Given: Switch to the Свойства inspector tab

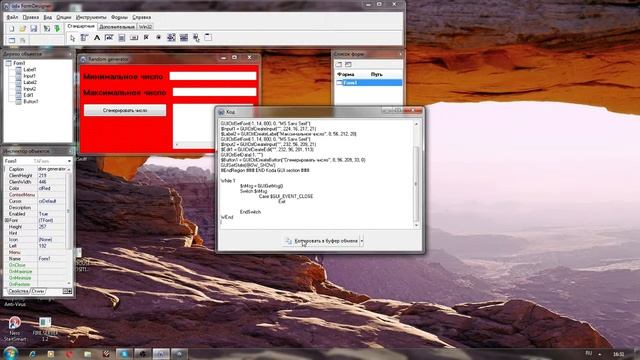Looking at the screenshot, I should (x=18, y=291).
